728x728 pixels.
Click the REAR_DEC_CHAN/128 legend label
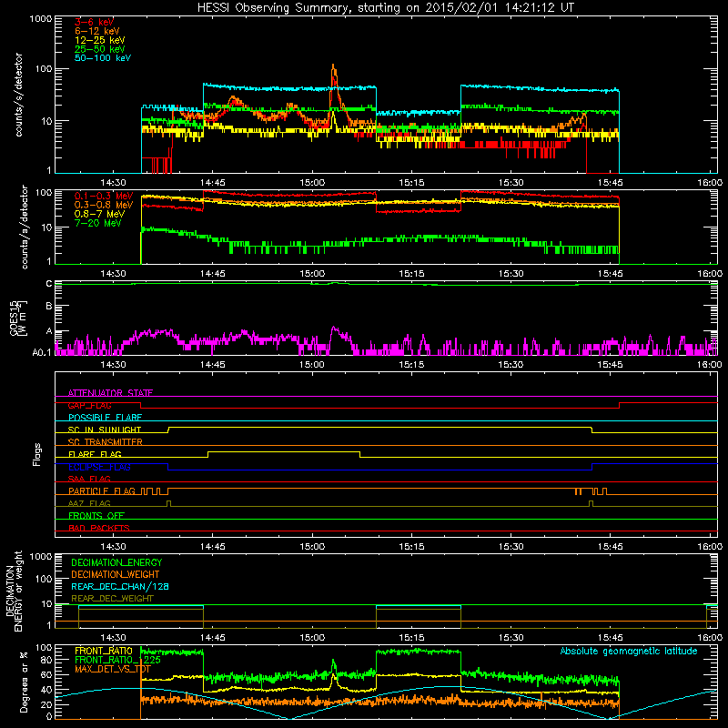pyautogui.click(x=120, y=586)
